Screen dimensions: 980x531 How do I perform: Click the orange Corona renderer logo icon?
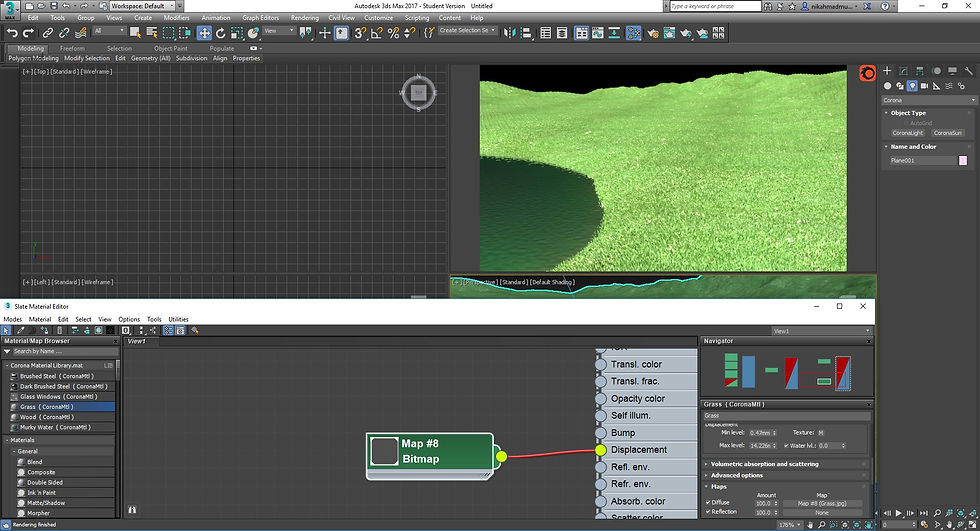click(x=868, y=73)
